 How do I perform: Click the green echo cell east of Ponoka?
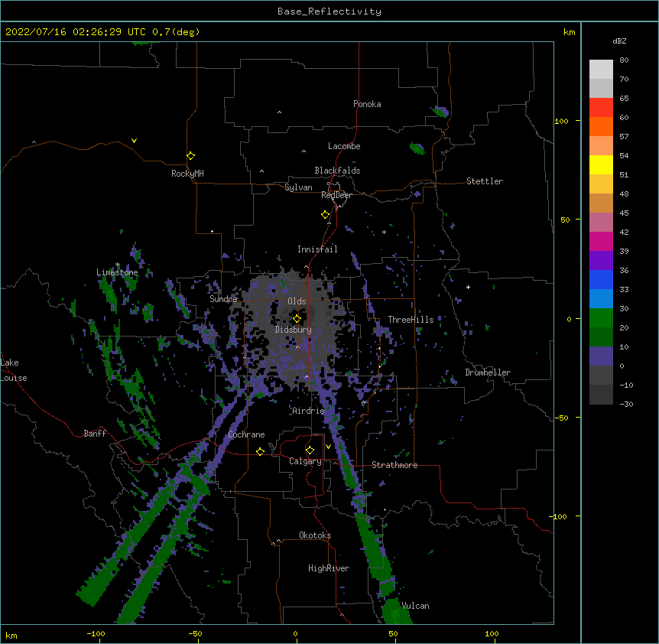440,112
